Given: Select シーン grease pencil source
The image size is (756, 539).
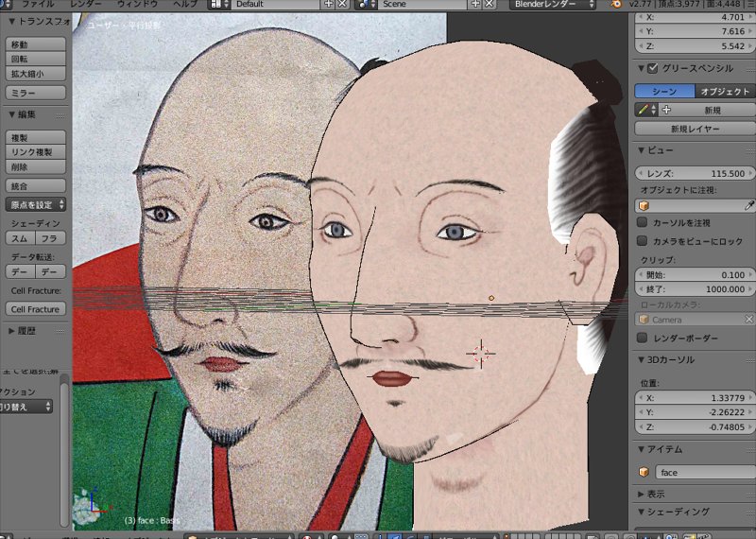Looking at the screenshot, I should [664, 91].
